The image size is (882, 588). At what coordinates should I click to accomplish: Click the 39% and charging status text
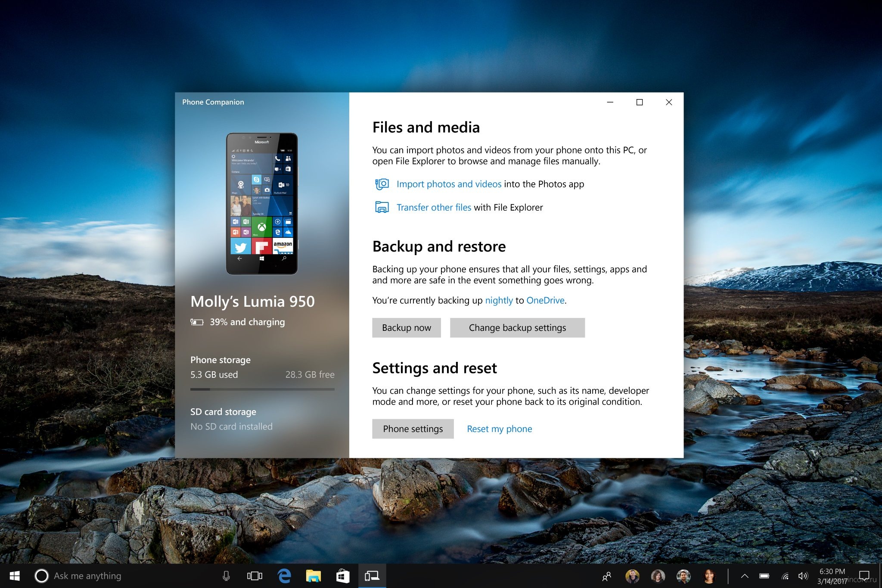click(247, 322)
